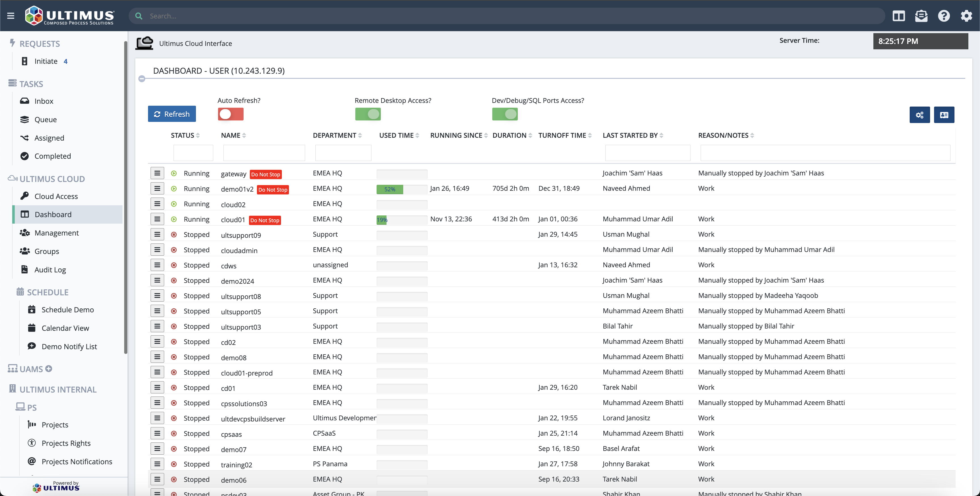Screen dimensions: 980x496
Task: Click gateway empty used time bar
Action: pyautogui.click(x=402, y=174)
